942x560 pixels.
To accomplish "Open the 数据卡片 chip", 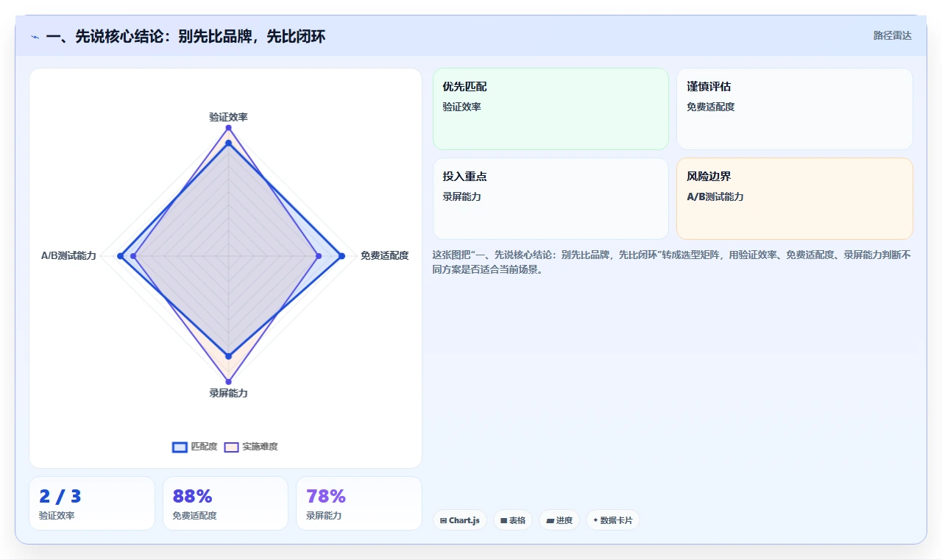I will tap(613, 520).
